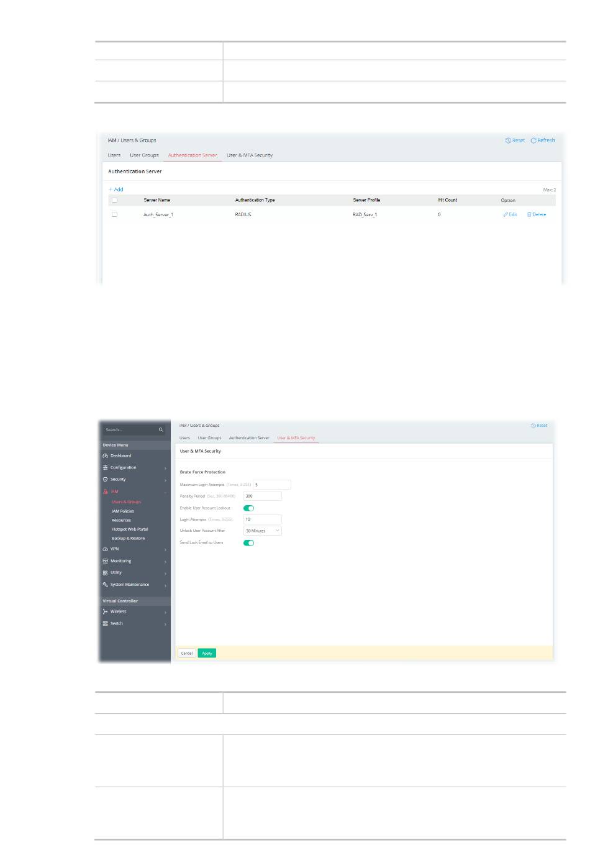This screenshot has width=590, height=868.
Task: Expand Switch menu using its chevron
Action: click(165, 624)
